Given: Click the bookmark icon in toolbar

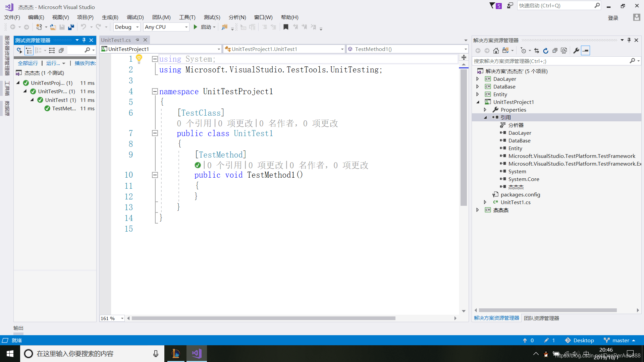Looking at the screenshot, I should click(286, 27).
